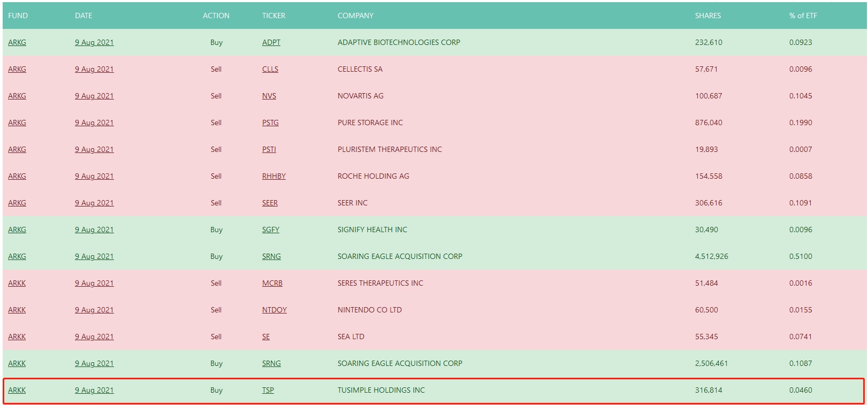Image resolution: width=868 pixels, height=405 pixels.
Task: Select the 4,512,926 shares value
Action: tap(712, 256)
